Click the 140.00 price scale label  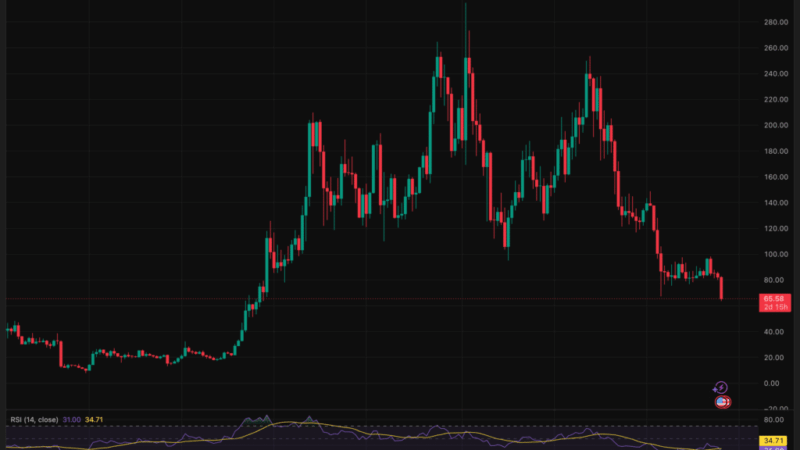[x=776, y=203]
